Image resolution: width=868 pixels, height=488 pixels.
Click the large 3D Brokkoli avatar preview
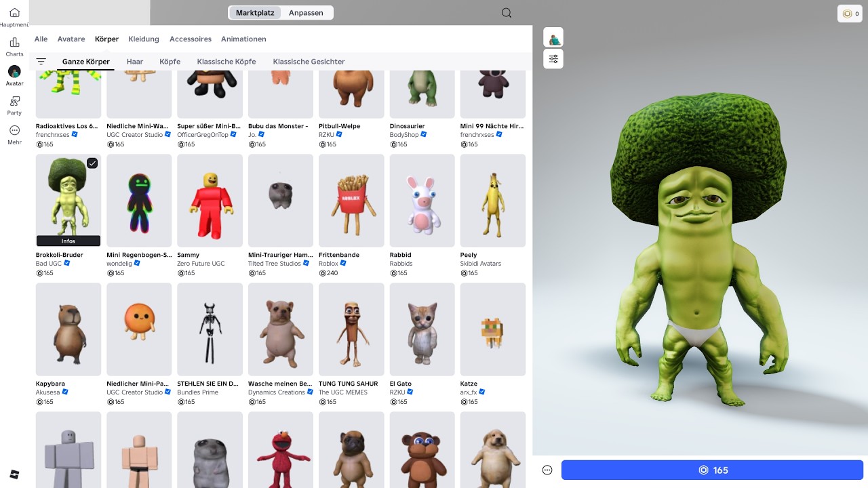coord(698,251)
